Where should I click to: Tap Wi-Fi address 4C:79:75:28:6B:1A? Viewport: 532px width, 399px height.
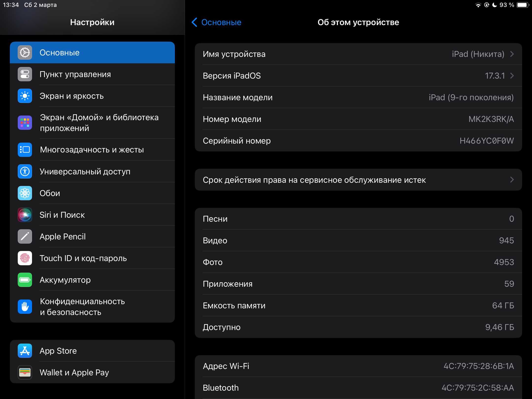(x=479, y=366)
